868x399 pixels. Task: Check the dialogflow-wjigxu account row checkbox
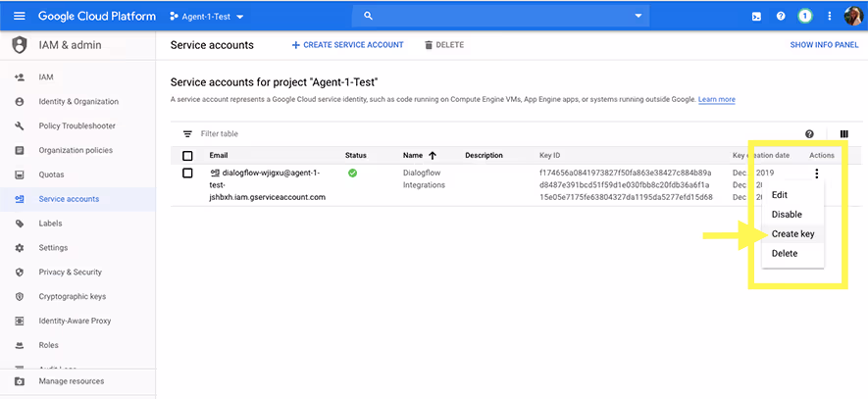coord(187,174)
